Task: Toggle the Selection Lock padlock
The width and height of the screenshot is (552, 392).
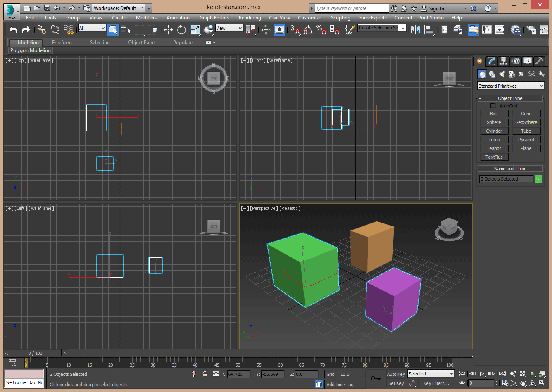Action: point(205,374)
